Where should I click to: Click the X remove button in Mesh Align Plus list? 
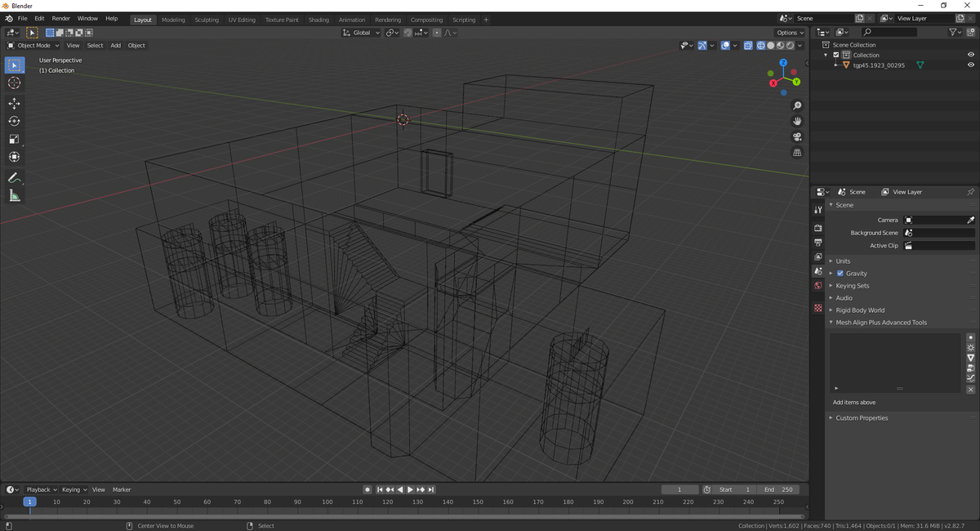pos(970,390)
